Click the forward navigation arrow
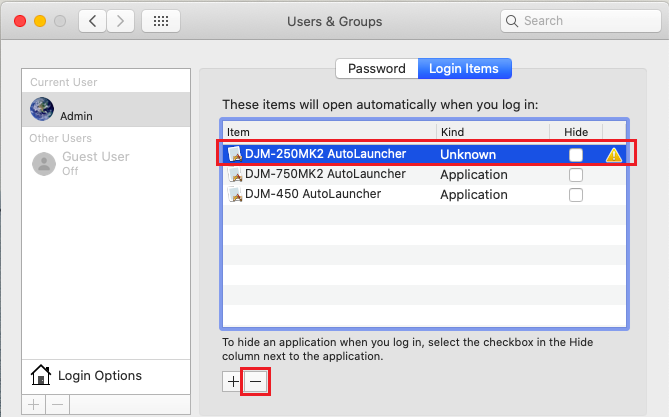Image resolution: width=669 pixels, height=417 pixels. (120, 21)
